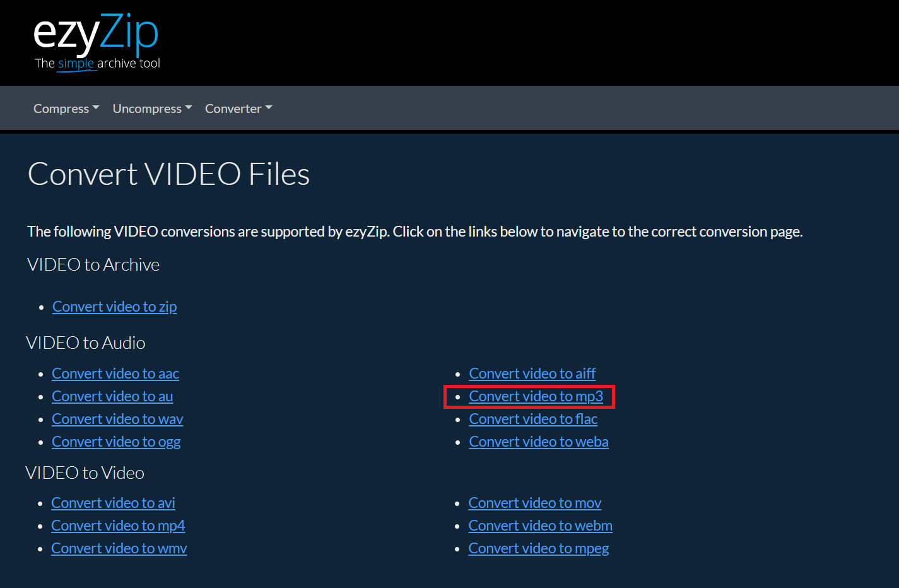Image resolution: width=899 pixels, height=588 pixels.
Task: Open the Convert video to weba link
Action: click(539, 442)
